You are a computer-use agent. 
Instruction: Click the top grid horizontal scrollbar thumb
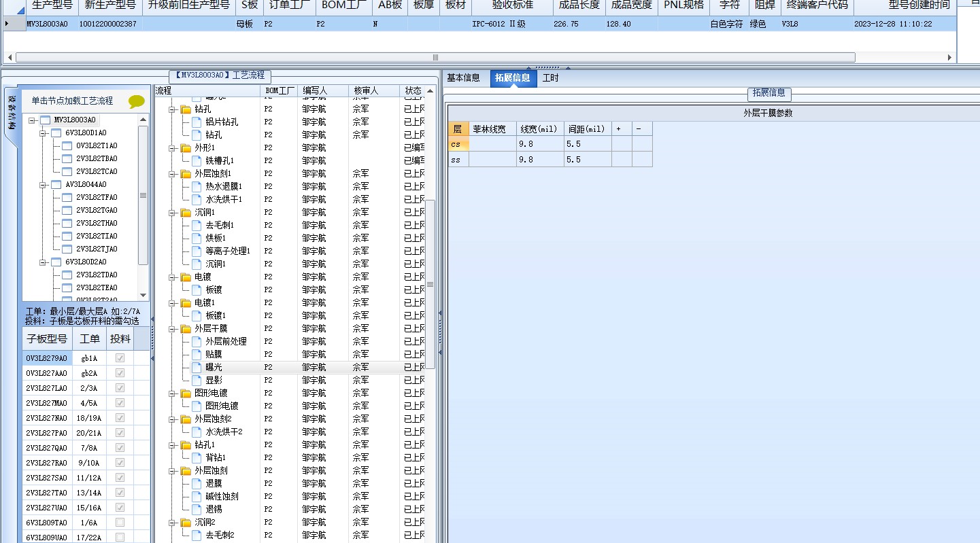pos(435,58)
